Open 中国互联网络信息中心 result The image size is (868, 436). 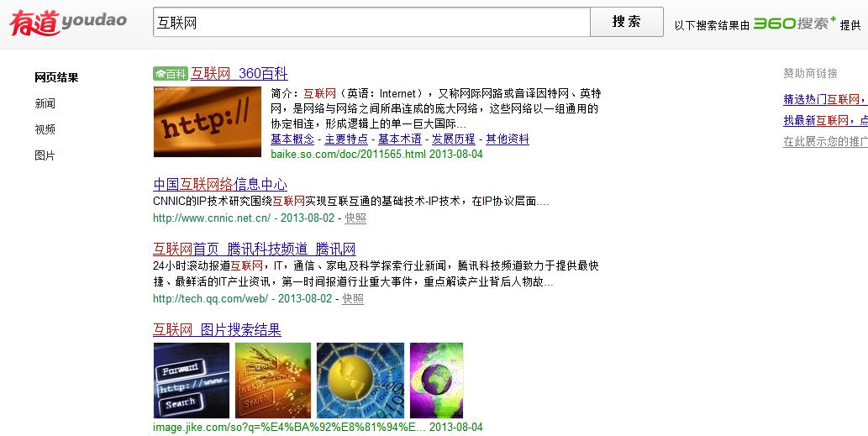[220, 184]
